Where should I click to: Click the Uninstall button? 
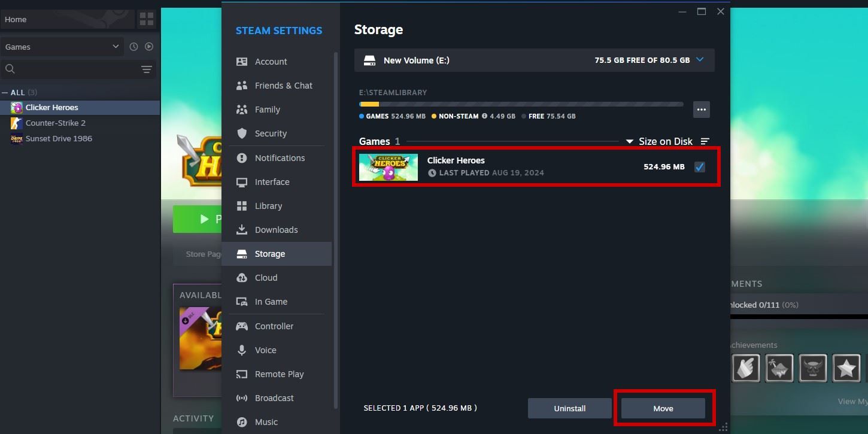pyautogui.click(x=570, y=409)
